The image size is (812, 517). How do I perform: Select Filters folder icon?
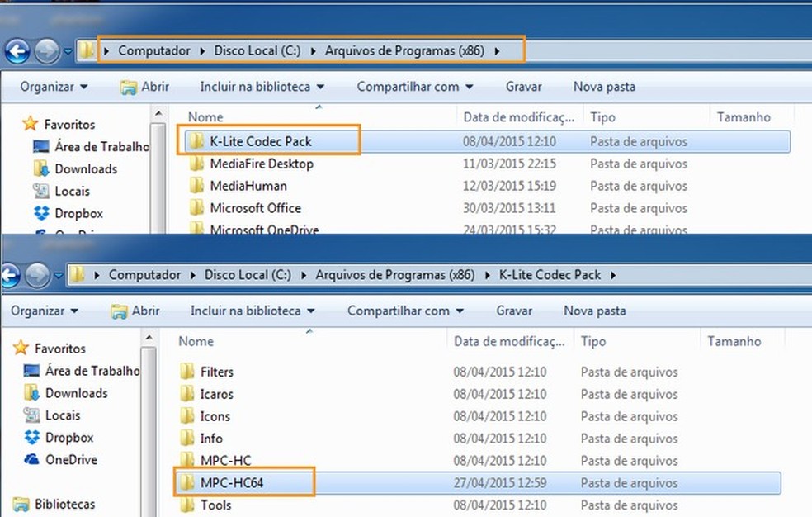coord(187,372)
